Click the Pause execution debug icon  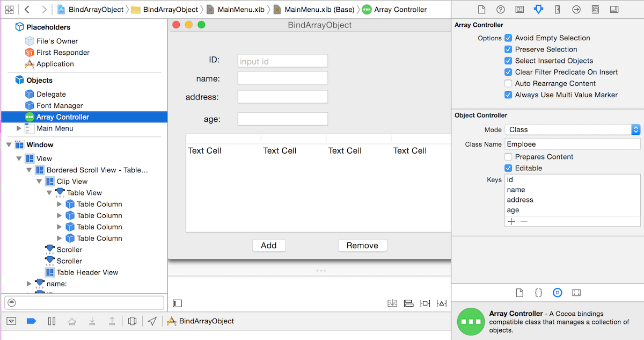[x=52, y=321]
